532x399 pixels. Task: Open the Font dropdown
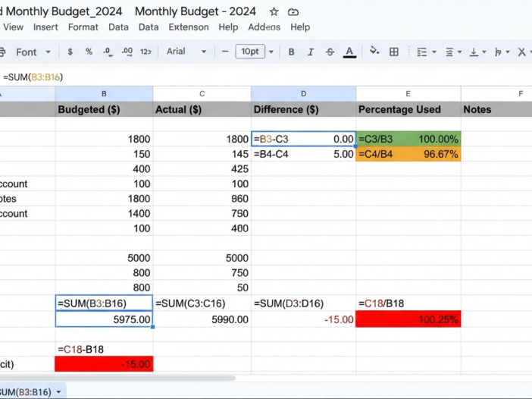[x=33, y=52]
